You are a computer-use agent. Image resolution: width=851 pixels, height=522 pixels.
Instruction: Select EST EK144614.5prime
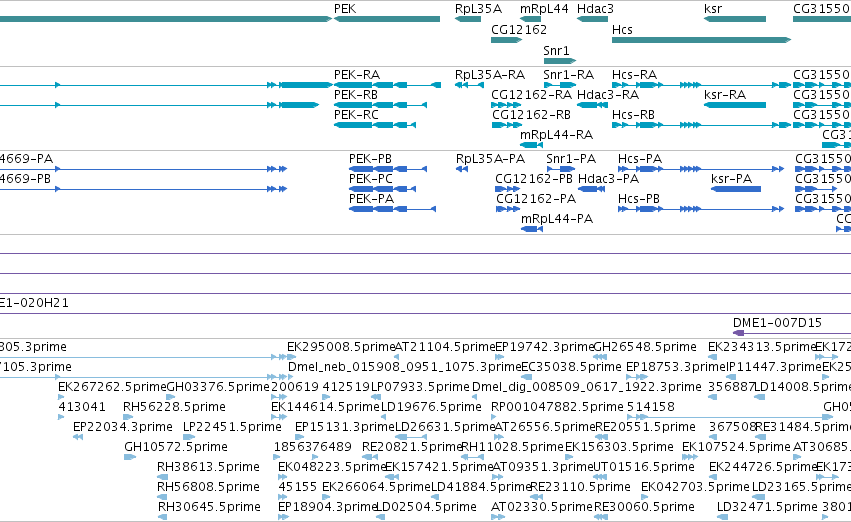point(278,417)
